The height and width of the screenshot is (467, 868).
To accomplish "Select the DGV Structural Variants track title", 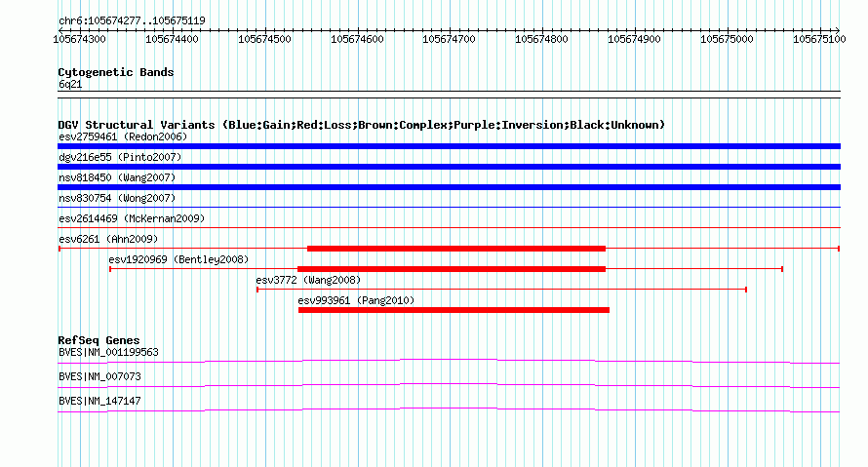I will (x=361, y=125).
